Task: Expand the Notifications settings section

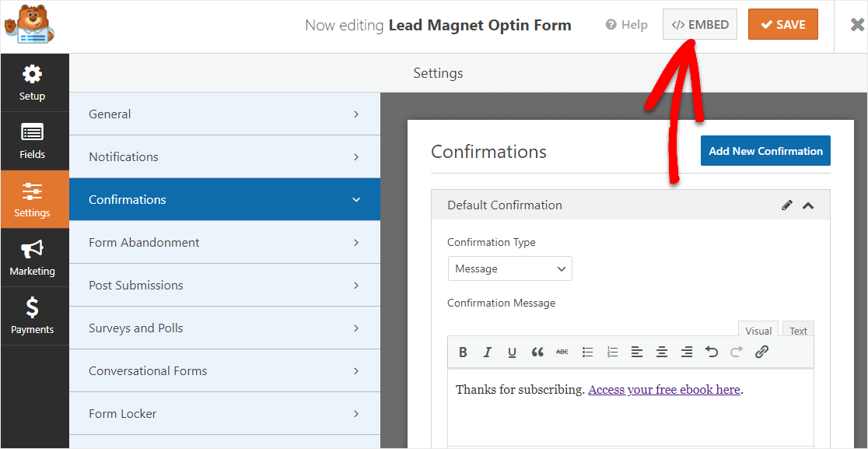Action: [x=225, y=156]
